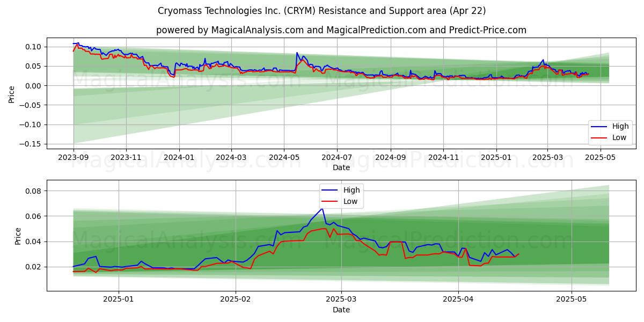
Task: Click the '2025-04' tick on bottom chart
Action: coord(458,299)
